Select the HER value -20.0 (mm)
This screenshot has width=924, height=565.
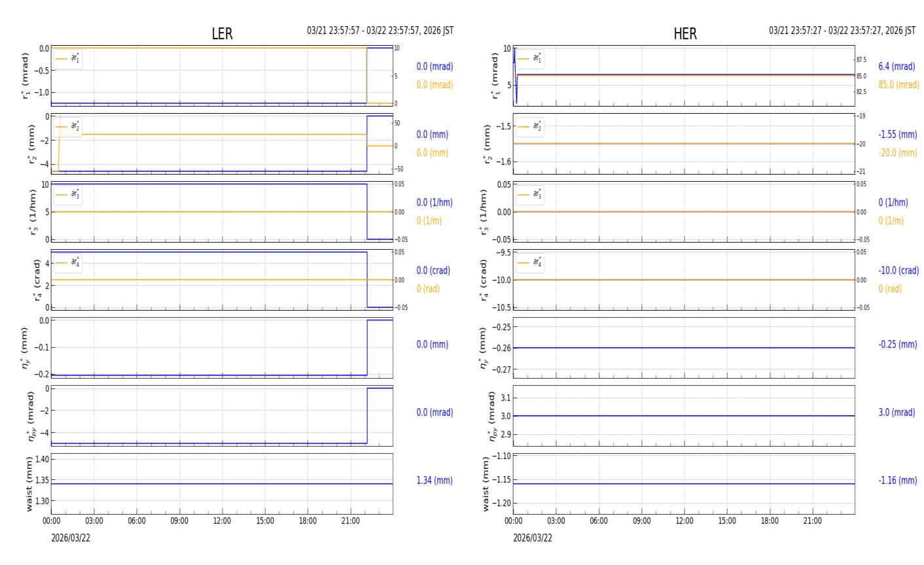(x=898, y=153)
